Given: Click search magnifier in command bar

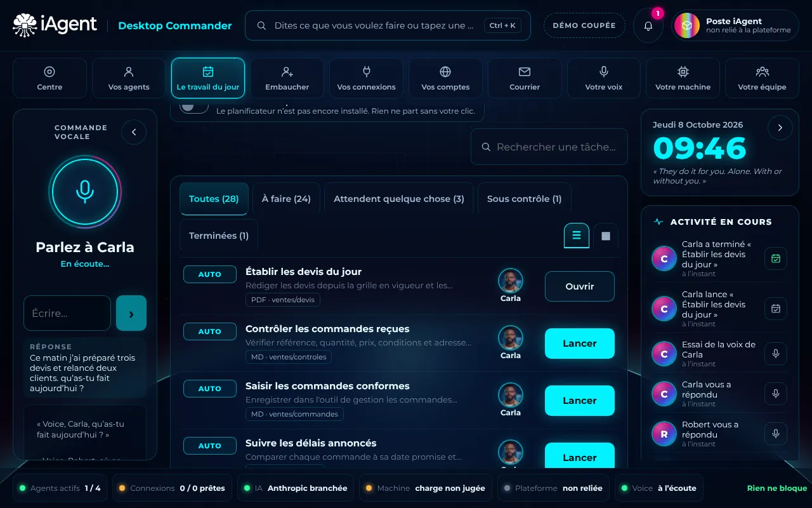Looking at the screenshot, I should pyautogui.click(x=261, y=26).
